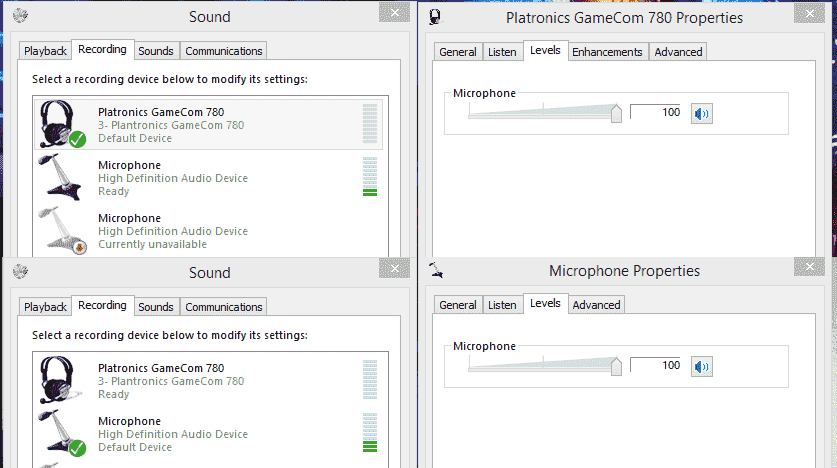Open Advanced tab in GameCom 780 Properties
This screenshot has height=468, width=837.
(x=678, y=52)
